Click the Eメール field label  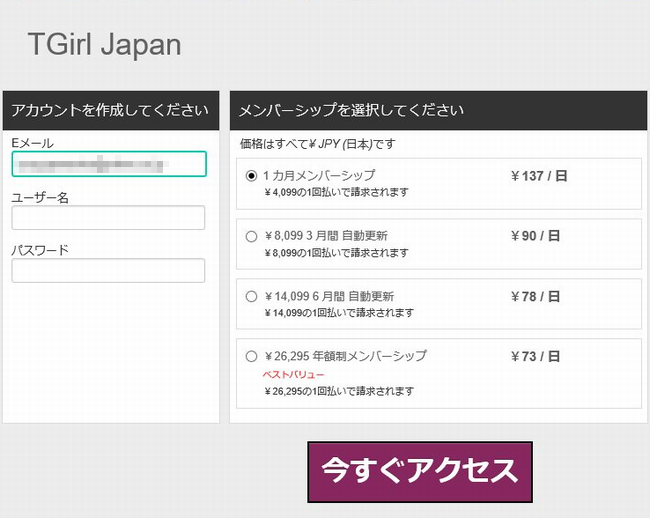pyautogui.click(x=32, y=144)
